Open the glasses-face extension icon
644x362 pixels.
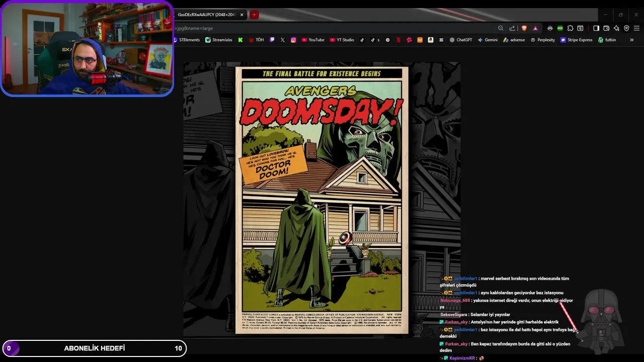click(x=550, y=28)
